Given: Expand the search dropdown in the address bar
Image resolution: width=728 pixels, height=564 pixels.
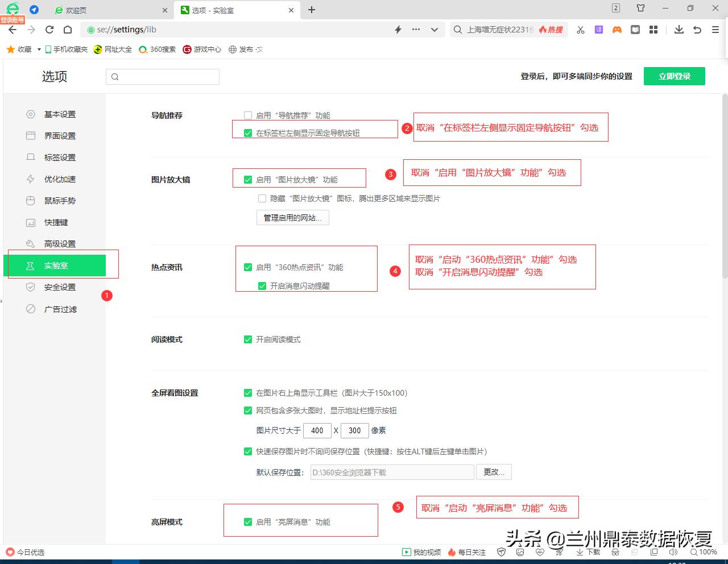Looking at the screenshot, I should pos(434,30).
